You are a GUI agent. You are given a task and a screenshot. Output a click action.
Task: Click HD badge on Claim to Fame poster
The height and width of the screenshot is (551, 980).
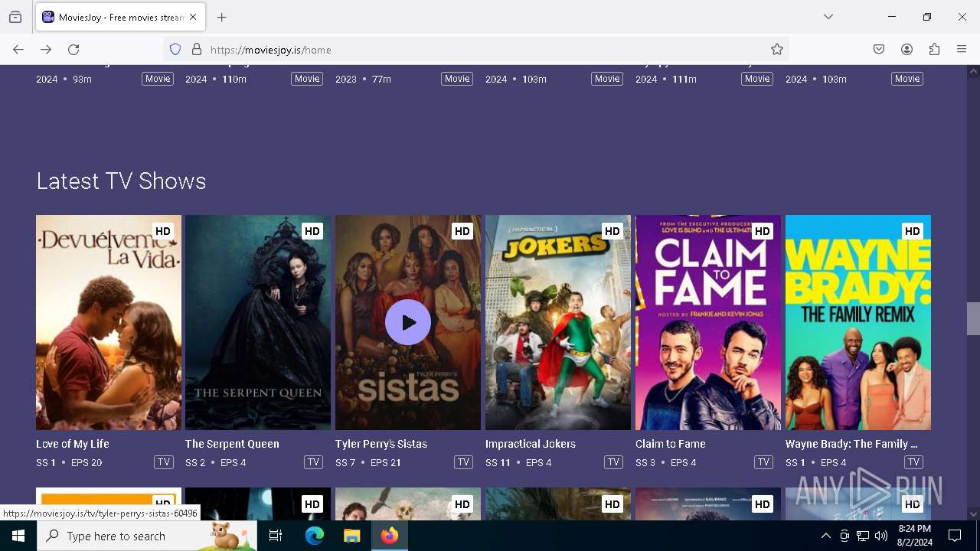tap(762, 231)
